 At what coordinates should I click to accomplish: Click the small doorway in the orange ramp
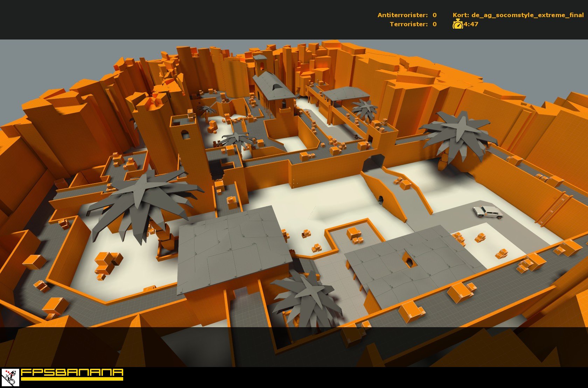pos(380,200)
